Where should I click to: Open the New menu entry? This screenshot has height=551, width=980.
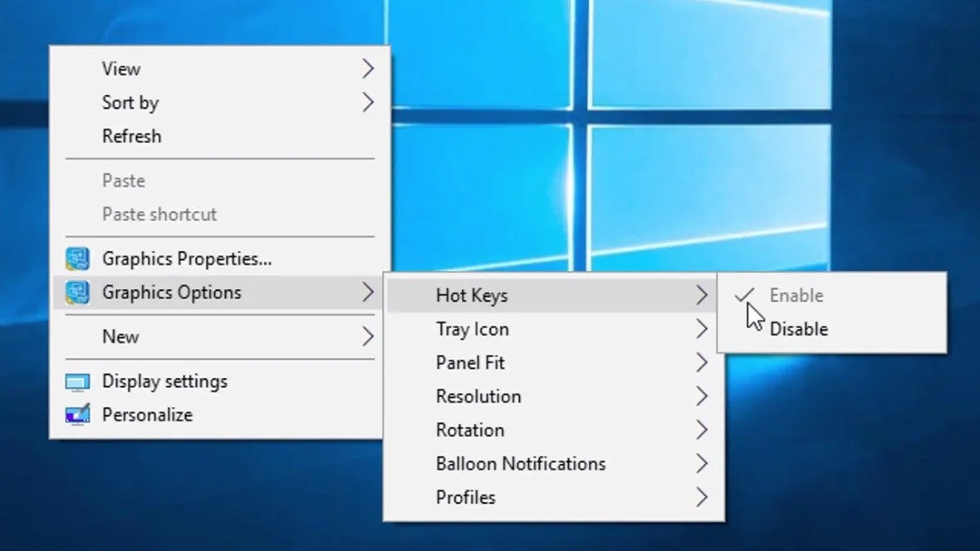219,337
